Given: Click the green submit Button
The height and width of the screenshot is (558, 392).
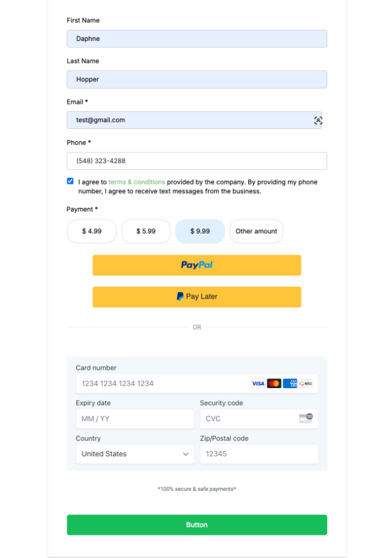Looking at the screenshot, I should click(197, 525).
